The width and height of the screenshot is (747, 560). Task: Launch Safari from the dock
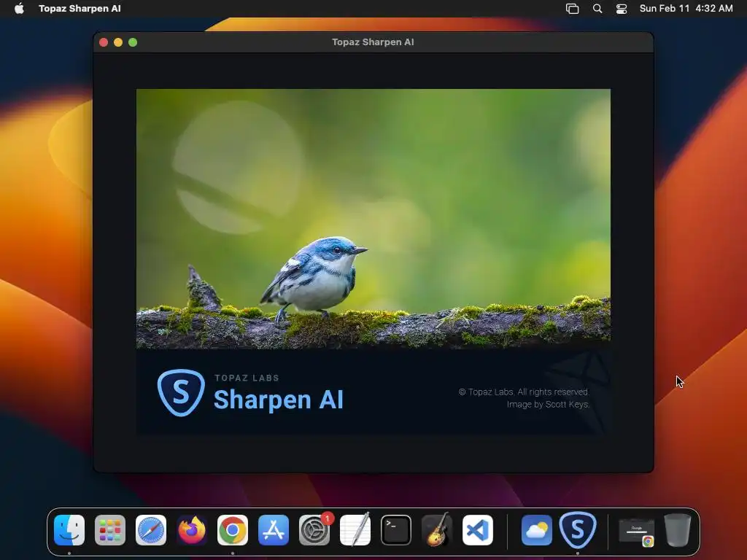(151, 530)
